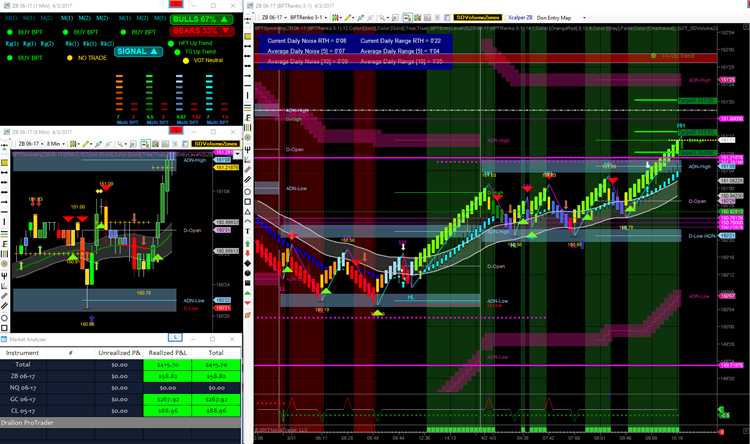Click SDVolumeZones button in 8 Min chart toolbar
This screenshot has height=444, width=750.
point(216,144)
